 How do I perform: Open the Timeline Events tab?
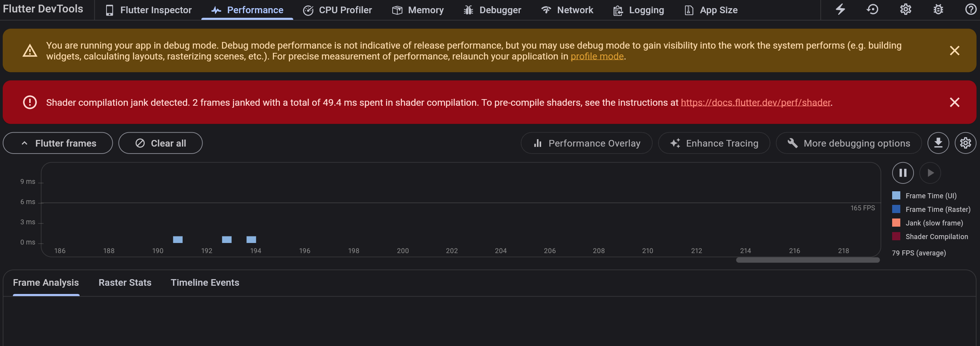click(205, 283)
